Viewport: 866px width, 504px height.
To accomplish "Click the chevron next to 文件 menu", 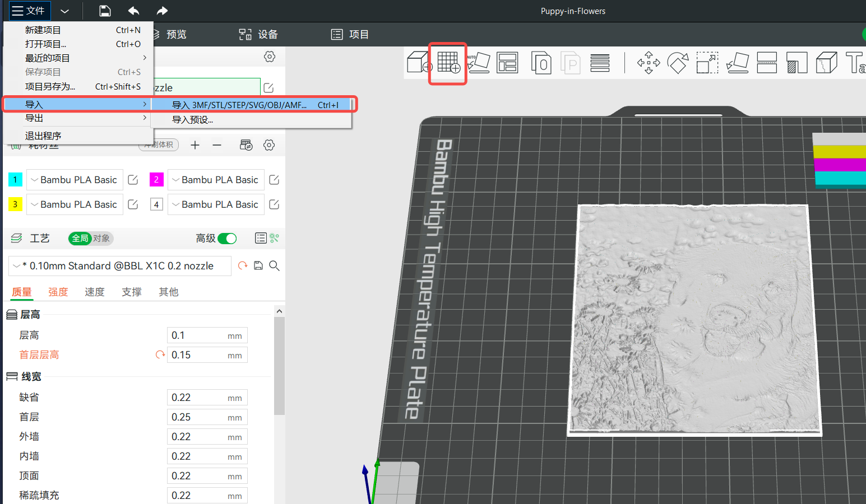I will click(64, 11).
